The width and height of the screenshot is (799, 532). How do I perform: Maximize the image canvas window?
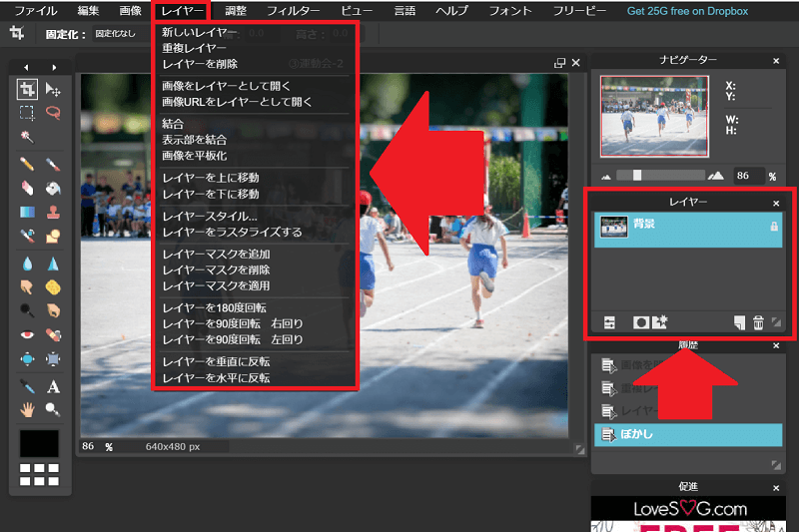559,63
